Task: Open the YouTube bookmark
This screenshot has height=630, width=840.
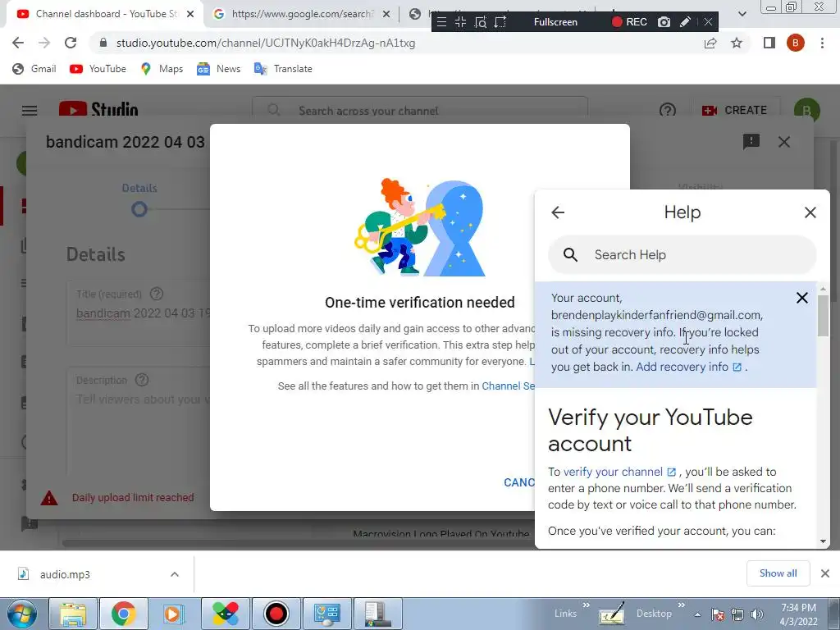Action: tap(98, 69)
